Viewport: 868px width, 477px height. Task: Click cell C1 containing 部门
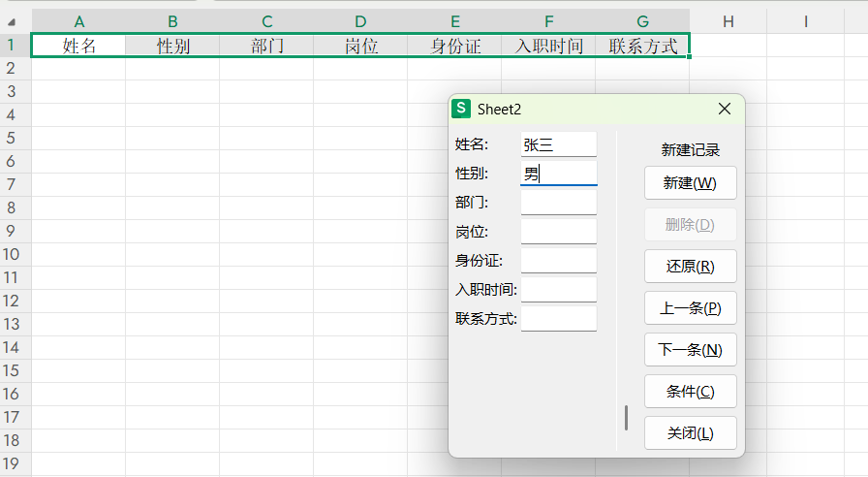coord(266,46)
